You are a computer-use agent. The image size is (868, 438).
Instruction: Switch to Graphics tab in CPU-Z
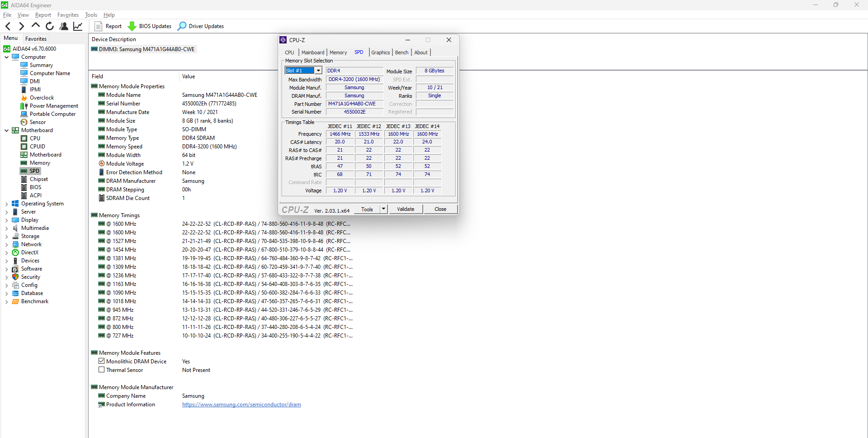click(x=381, y=52)
